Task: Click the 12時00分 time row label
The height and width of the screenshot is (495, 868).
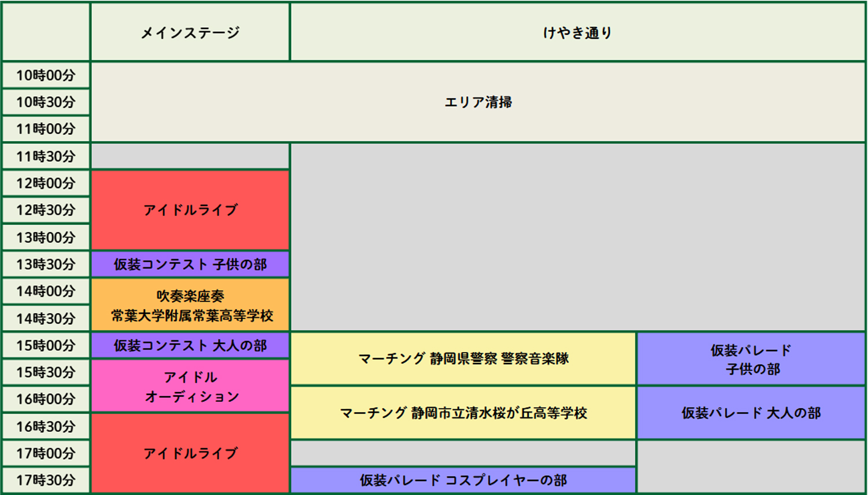Action: click(x=46, y=184)
